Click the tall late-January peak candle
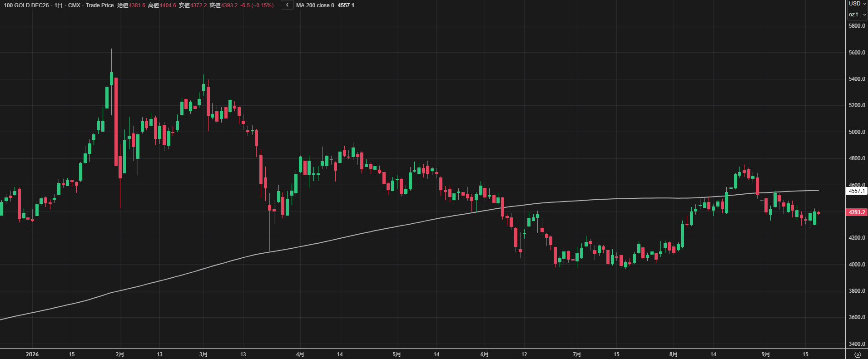This screenshot has width=868, height=359. [x=111, y=79]
